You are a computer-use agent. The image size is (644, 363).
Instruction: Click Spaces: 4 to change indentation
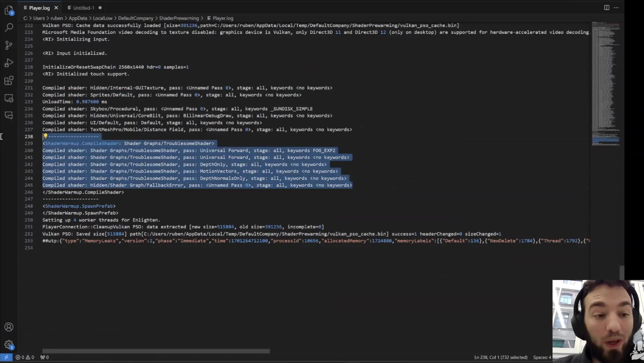click(541, 357)
